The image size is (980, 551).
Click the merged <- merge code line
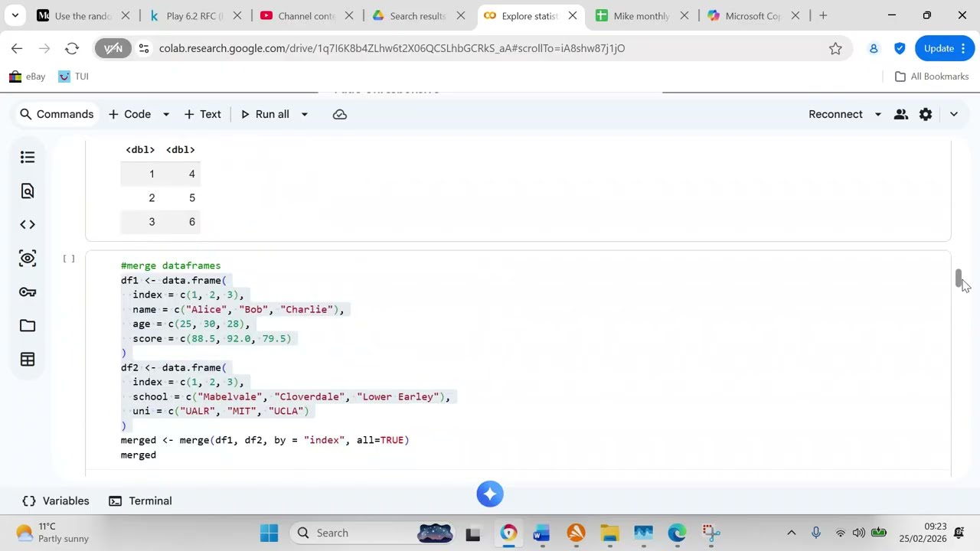tap(265, 440)
